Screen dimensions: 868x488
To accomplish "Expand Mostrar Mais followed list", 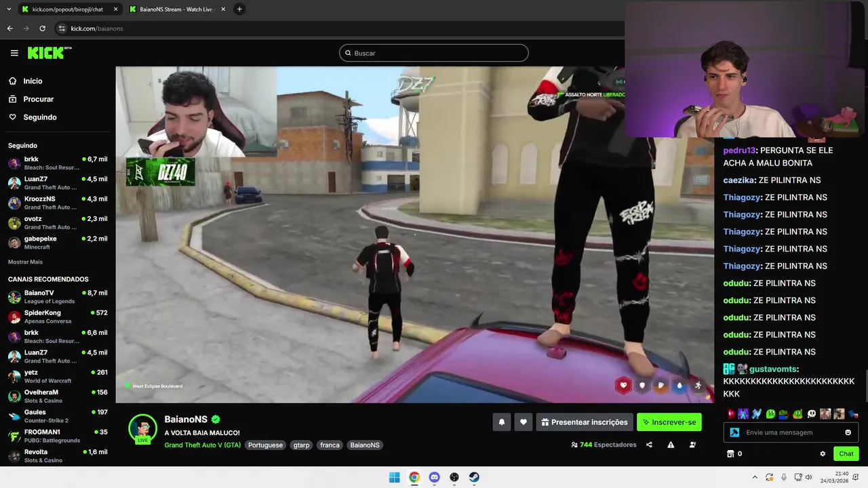I will pos(25,262).
